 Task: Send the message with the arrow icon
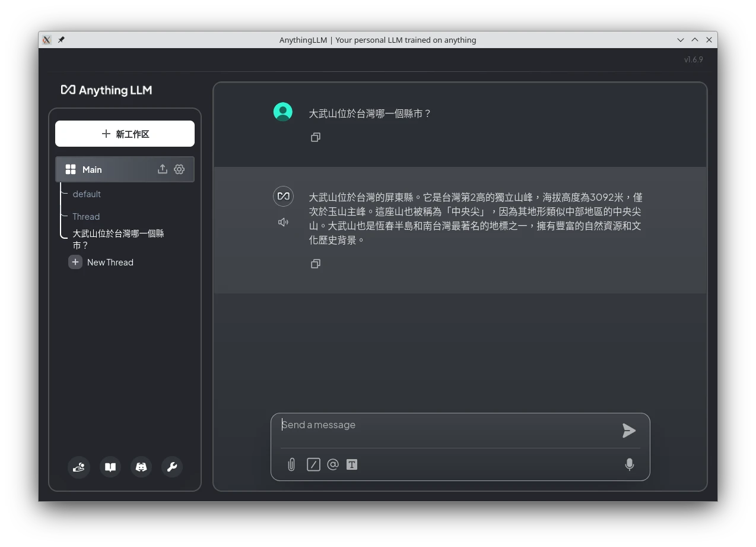[629, 431]
